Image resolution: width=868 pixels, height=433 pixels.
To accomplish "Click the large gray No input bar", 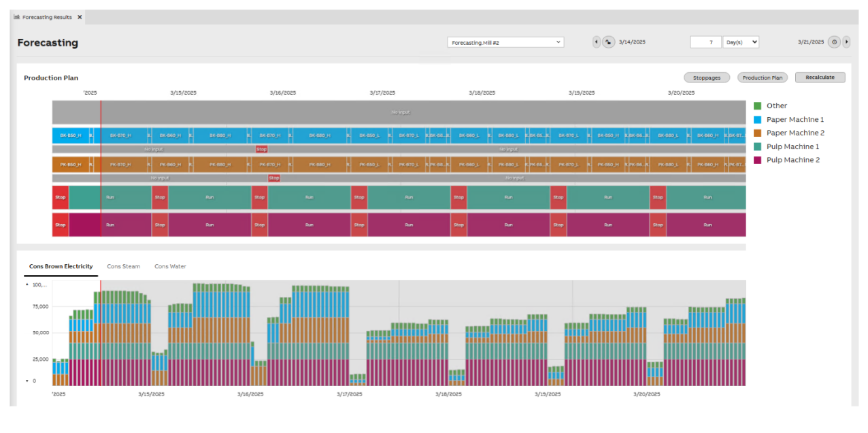I will 399,112.
